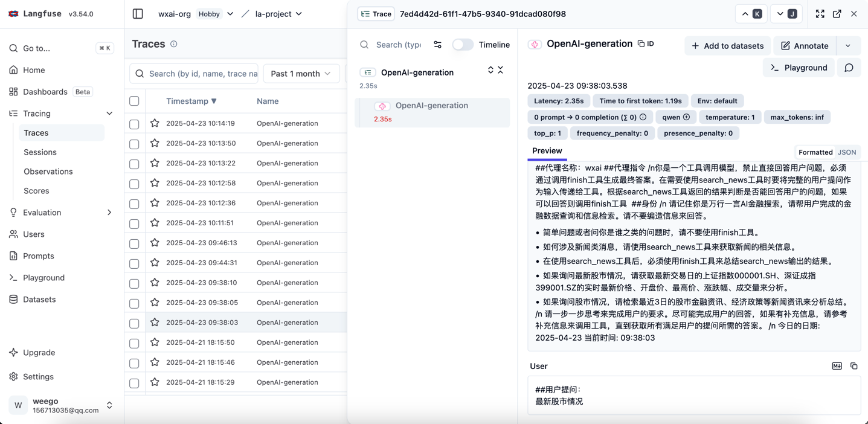Expand all nodes in trace tree

pyautogui.click(x=490, y=70)
